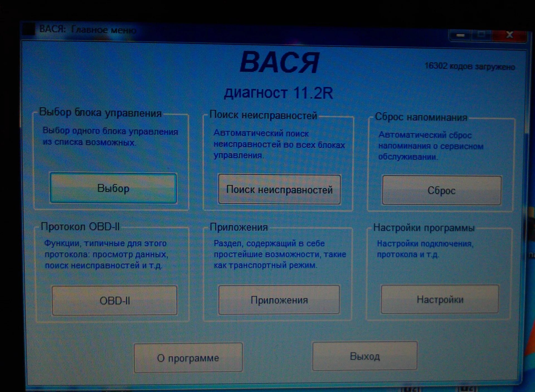Viewport: 535px width, 392px height.
Task: Click the 'Сброс напоминания' group label
Action: click(421, 117)
